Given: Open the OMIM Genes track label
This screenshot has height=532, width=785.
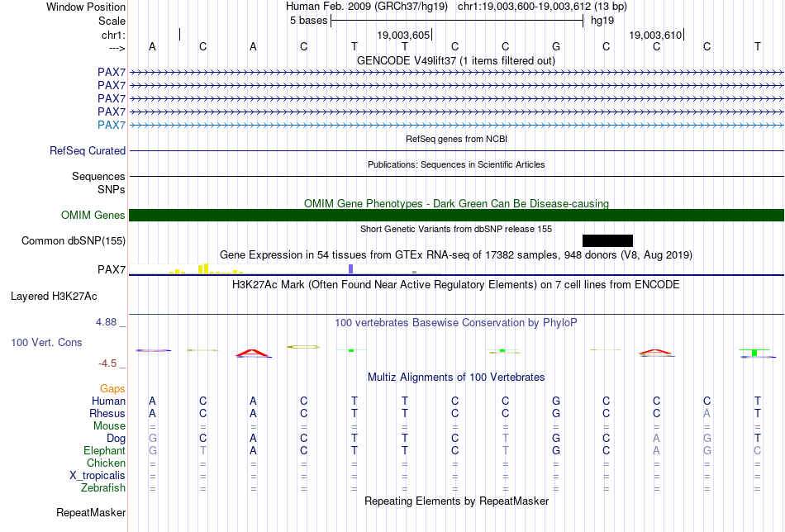Looking at the screenshot, I should 93,216.
